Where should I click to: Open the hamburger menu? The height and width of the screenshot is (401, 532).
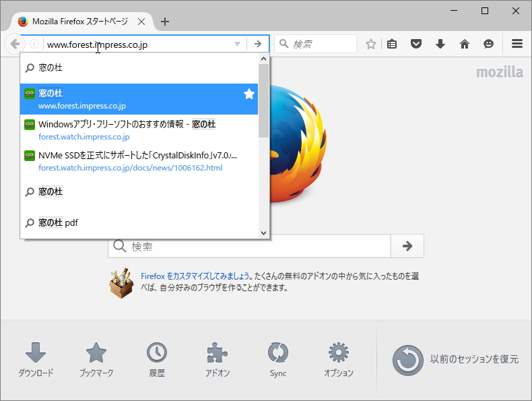pos(517,44)
